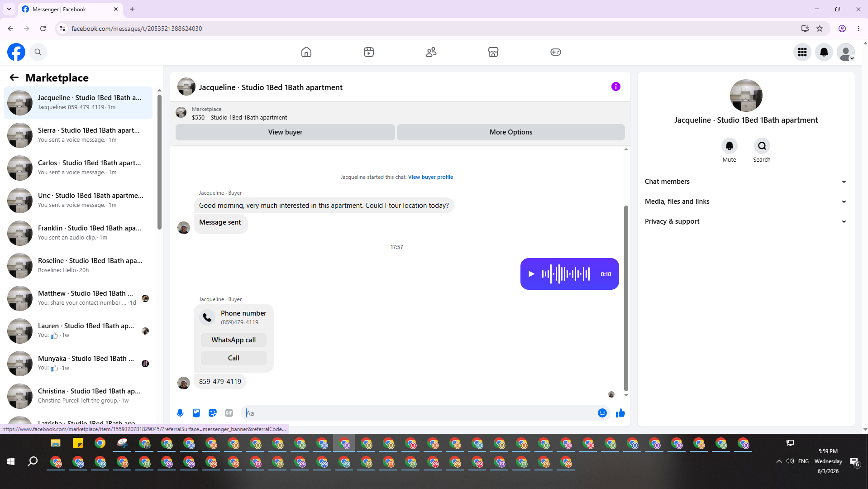Open Facebook search magnifier
868x489 pixels.
[38, 52]
